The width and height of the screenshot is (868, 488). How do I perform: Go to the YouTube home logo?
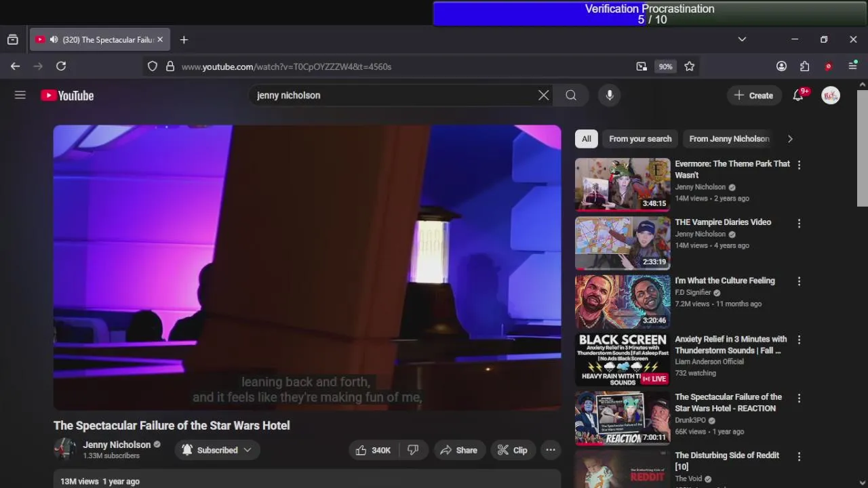click(x=67, y=96)
